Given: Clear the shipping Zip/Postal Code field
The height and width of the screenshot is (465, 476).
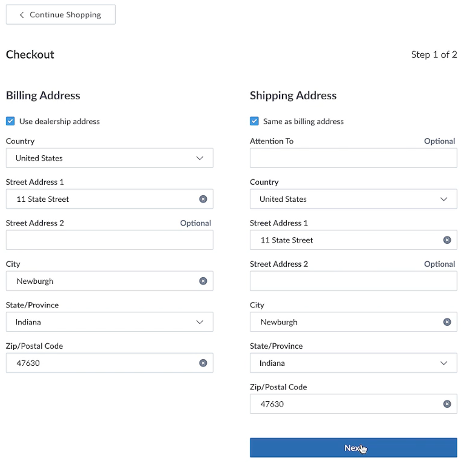Looking at the screenshot, I should pos(447,404).
